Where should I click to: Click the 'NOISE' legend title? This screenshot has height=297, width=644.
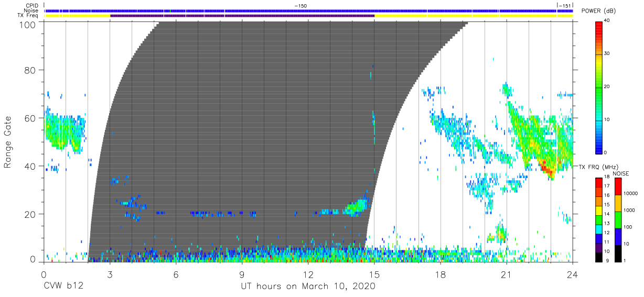[x=621, y=173]
